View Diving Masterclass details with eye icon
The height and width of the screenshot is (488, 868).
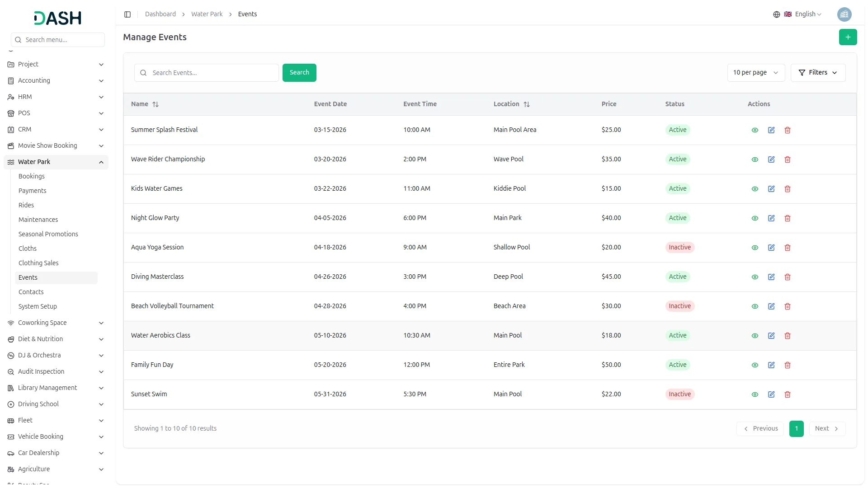pos(755,277)
